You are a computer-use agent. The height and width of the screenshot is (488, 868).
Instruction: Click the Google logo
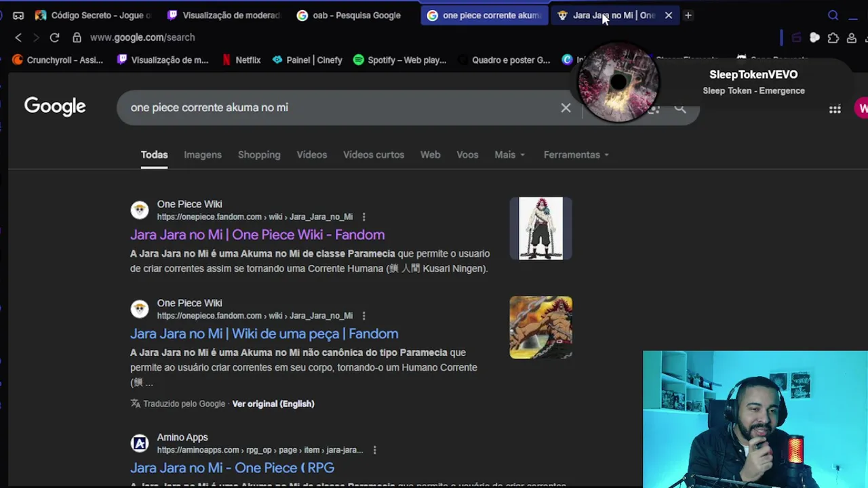point(55,106)
